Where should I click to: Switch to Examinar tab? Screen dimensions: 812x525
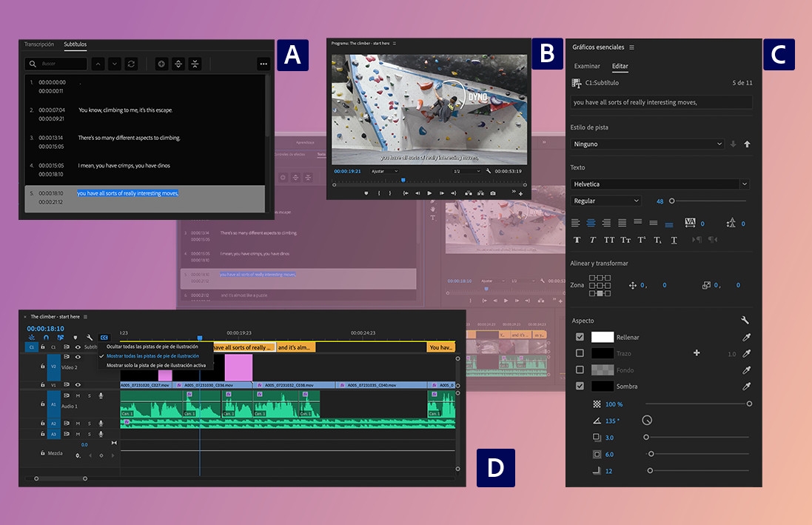pos(587,66)
